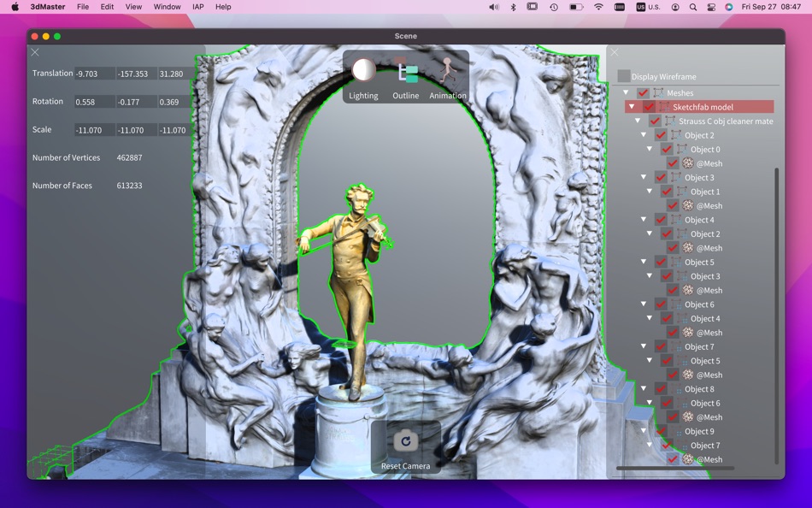Open Time Machine status icon
Screen dimensions: 812x508
(x=554, y=7)
